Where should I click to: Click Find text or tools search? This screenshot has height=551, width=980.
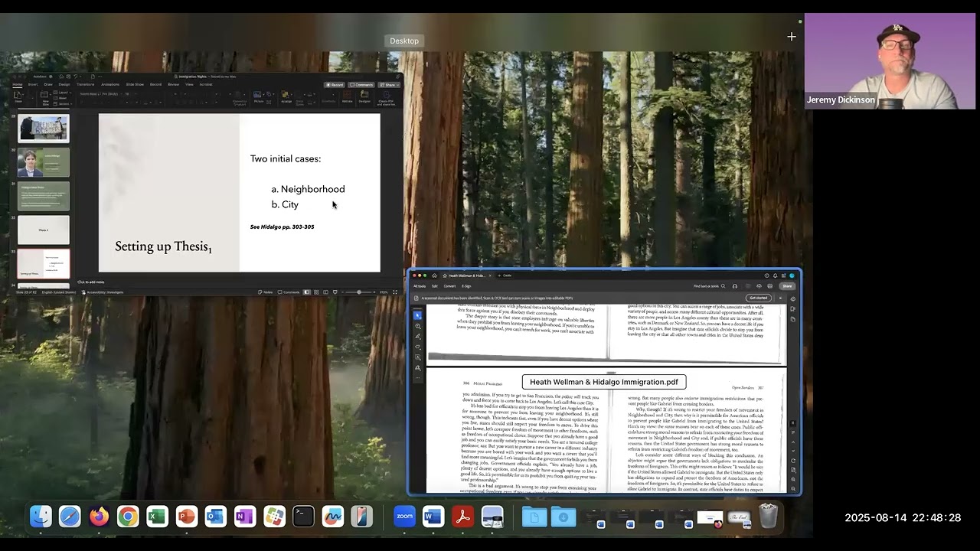click(709, 286)
